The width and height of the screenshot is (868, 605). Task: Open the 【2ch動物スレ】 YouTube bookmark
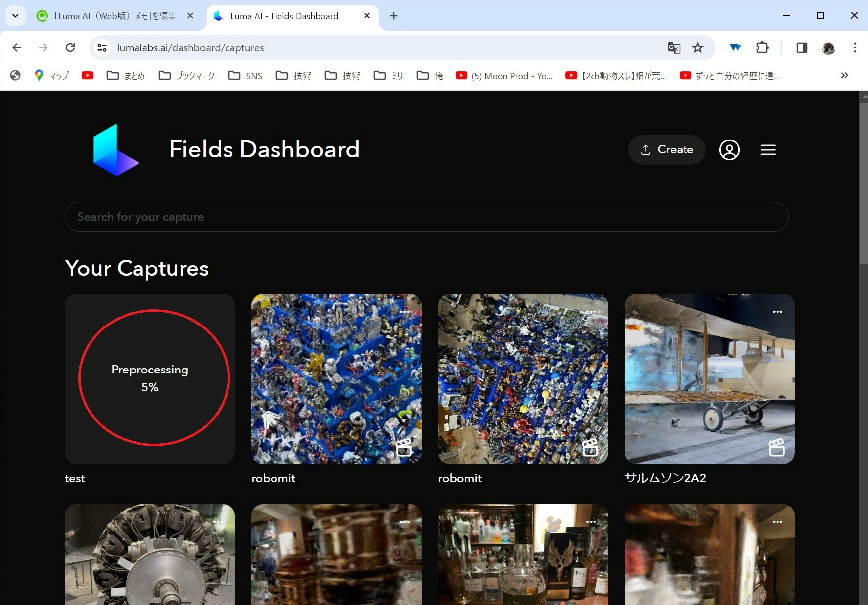[x=616, y=75]
